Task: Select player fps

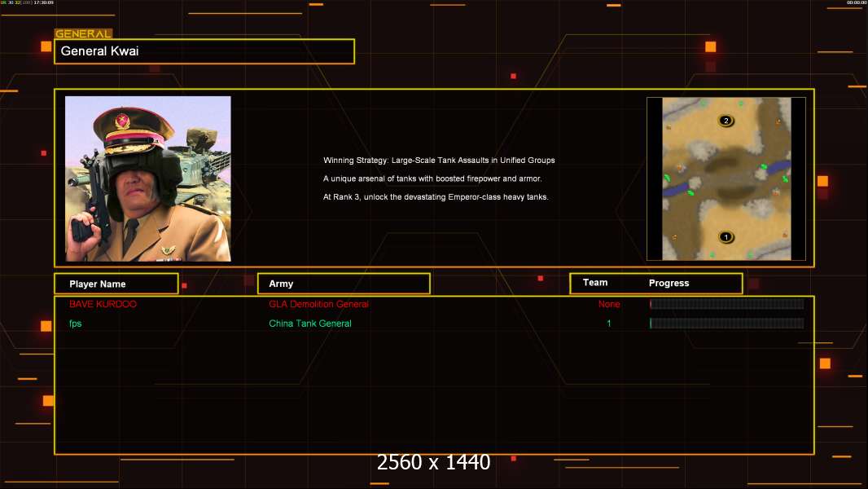Action: (x=75, y=324)
